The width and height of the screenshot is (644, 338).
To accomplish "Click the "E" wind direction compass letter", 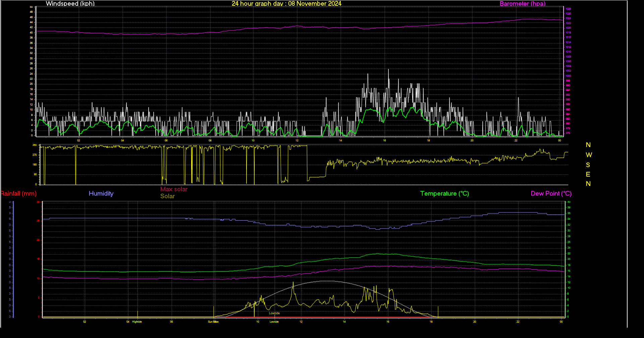I will tap(588, 174).
